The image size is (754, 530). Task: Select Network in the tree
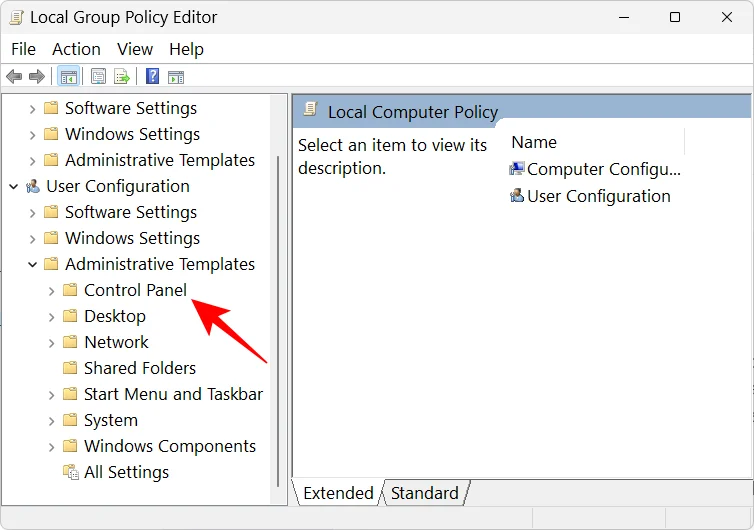coord(116,342)
